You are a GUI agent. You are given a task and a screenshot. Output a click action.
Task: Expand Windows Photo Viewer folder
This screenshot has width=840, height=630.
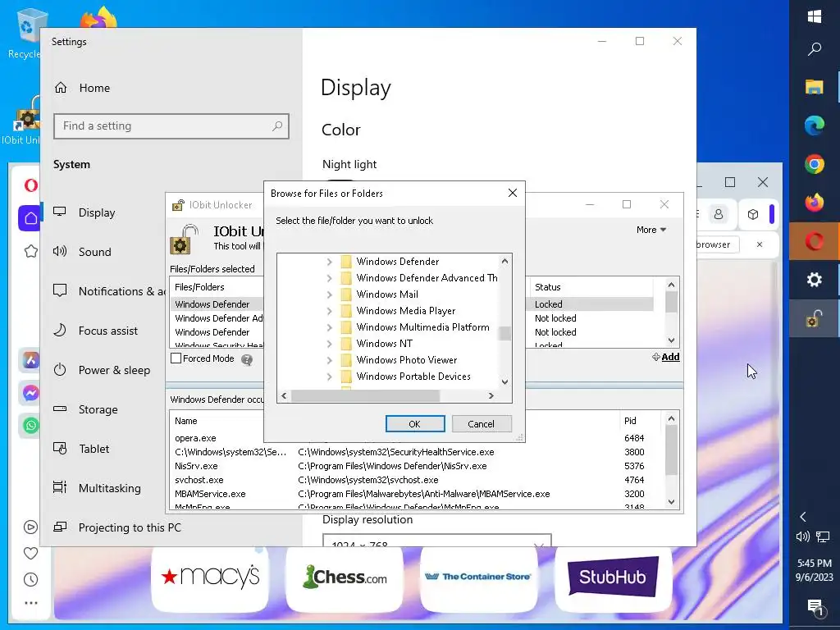pyautogui.click(x=330, y=360)
